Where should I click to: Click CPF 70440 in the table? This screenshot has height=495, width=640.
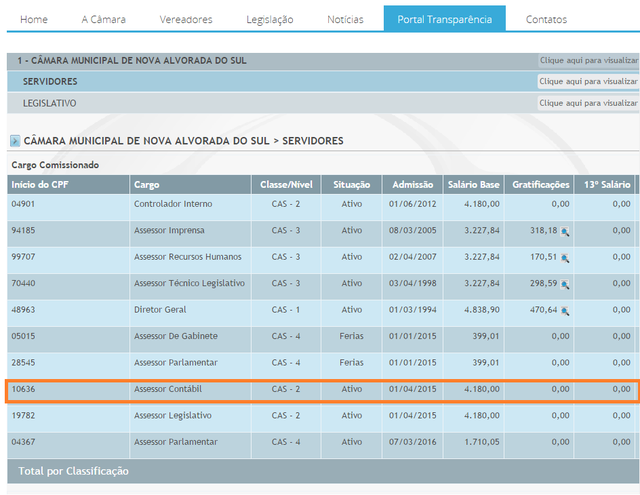[x=23, y=283]
